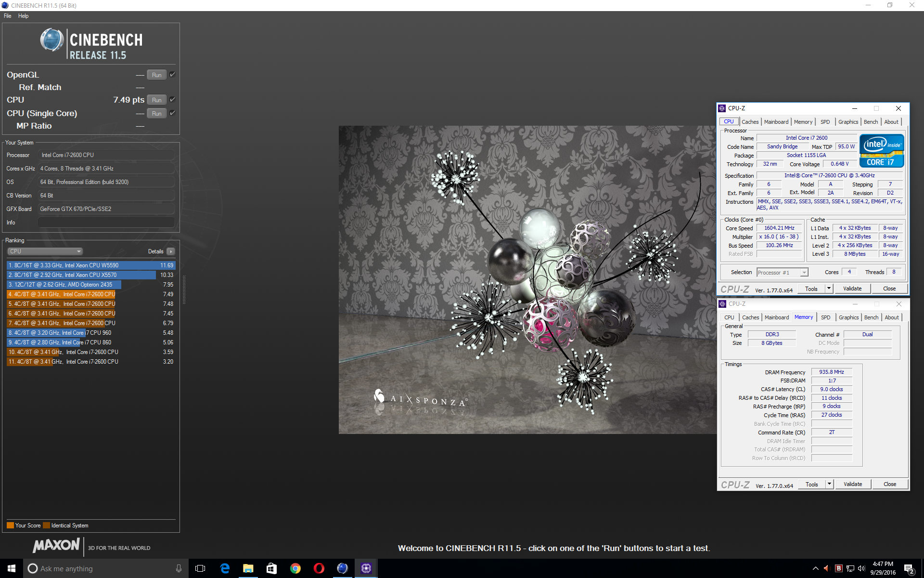924x578 pixels.
Task: Switch to Mainboard tab in top CPU-Z
Action: pyautogui.click(x=776, y=122)
